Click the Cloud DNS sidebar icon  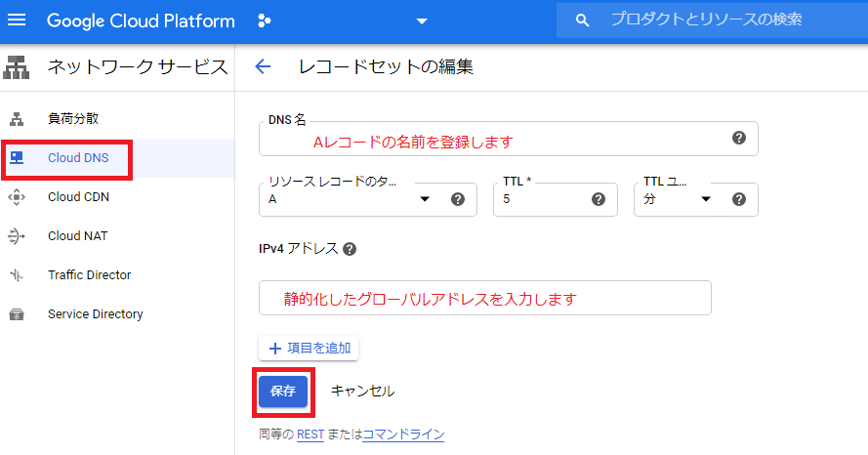click(x=17, y=158)
